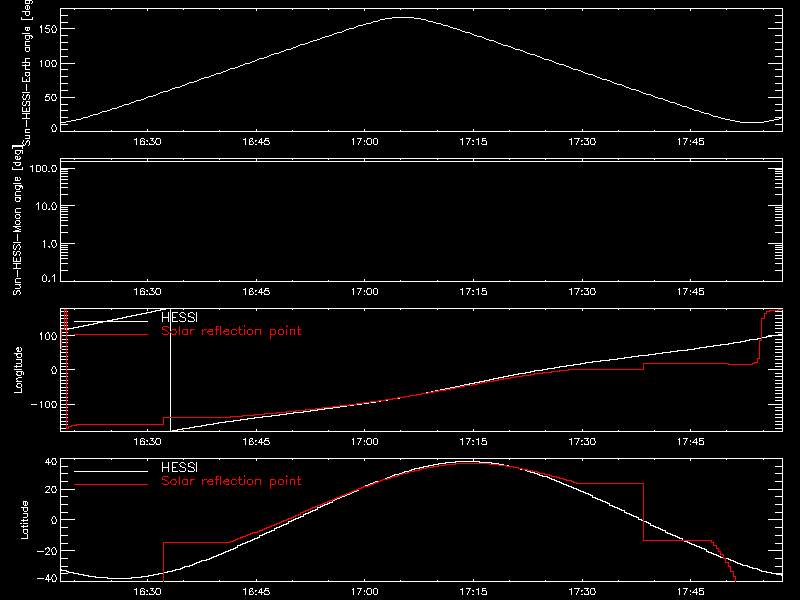Click 16:45 label under Moon angle plot
Screen dimensions: 800x600
coord(256,292)
